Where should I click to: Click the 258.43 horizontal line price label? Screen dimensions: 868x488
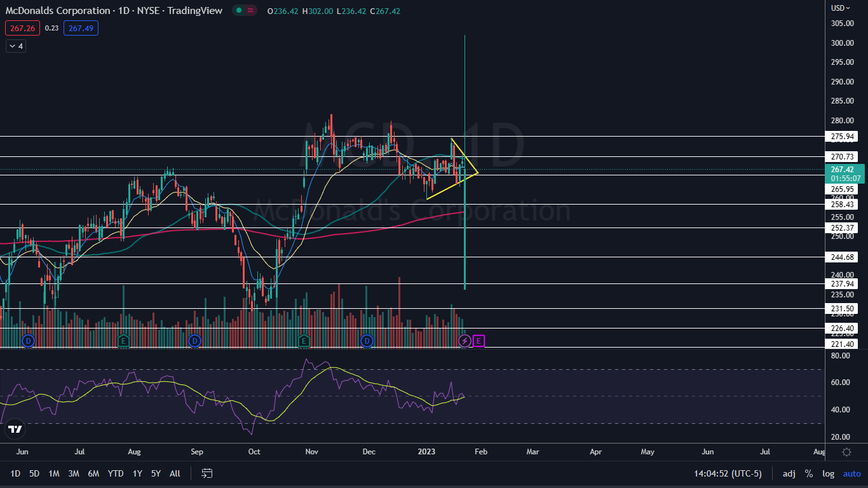pyautogui.click(x=841, y=204)
